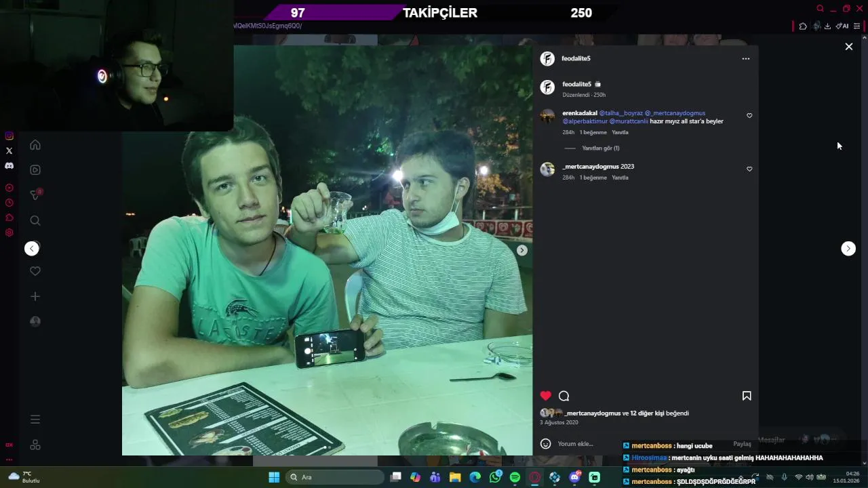Go to next post with right arrow
Viewport: 868px width, 488px height.
click(848, 249)
